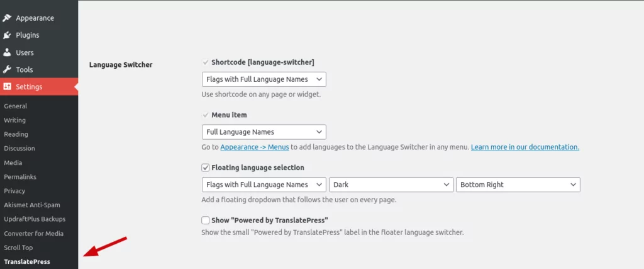Enable Show "Powered by TranslatePress" checkbox
Screen dimensions: 644x269
coord(206,220)
